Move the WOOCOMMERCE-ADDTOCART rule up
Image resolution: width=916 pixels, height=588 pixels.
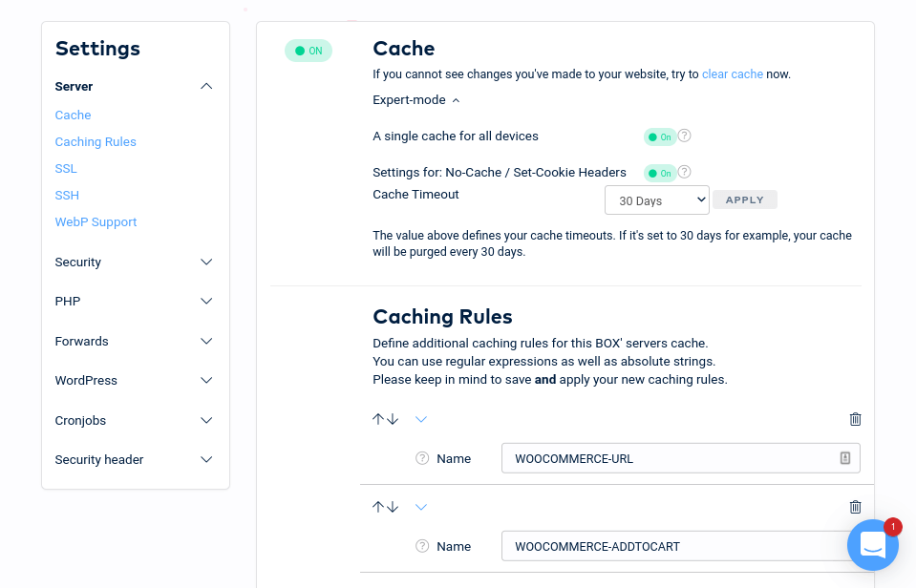pos(378,507)
